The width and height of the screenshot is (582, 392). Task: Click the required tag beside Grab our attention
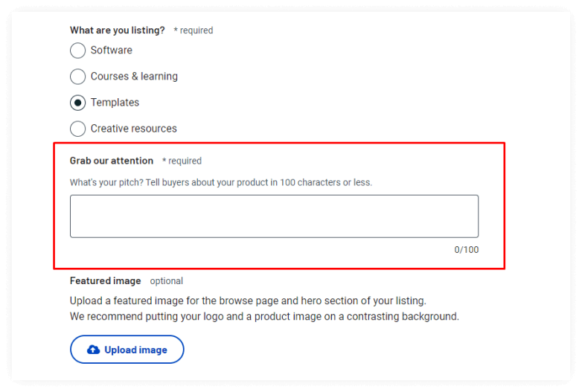pos(182,161)
